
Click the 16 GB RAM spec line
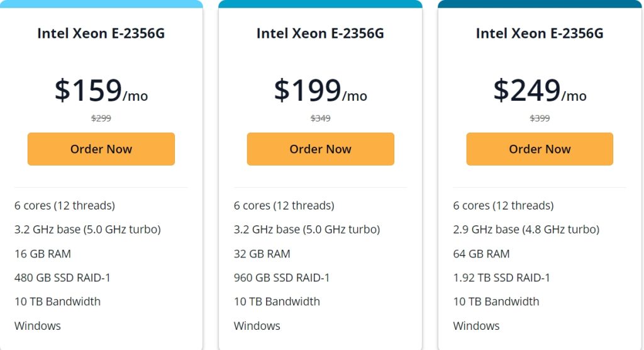[43, 254]
